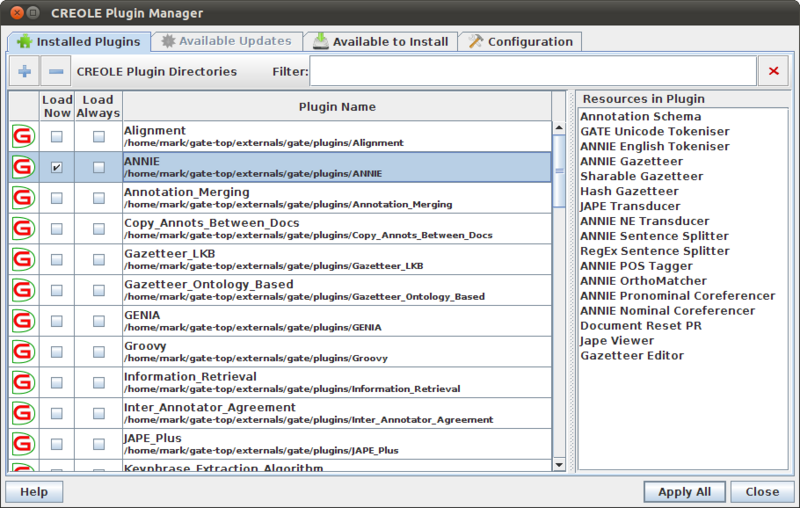
Task: Check Load Always for JAPE_Plus
Action: pyautogui.click(x=98, y=444)
